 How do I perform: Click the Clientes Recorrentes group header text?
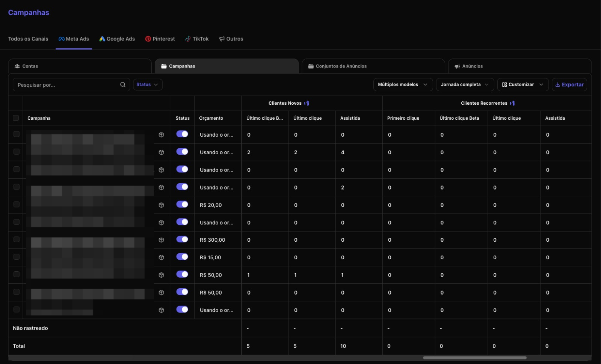point(484,103)
